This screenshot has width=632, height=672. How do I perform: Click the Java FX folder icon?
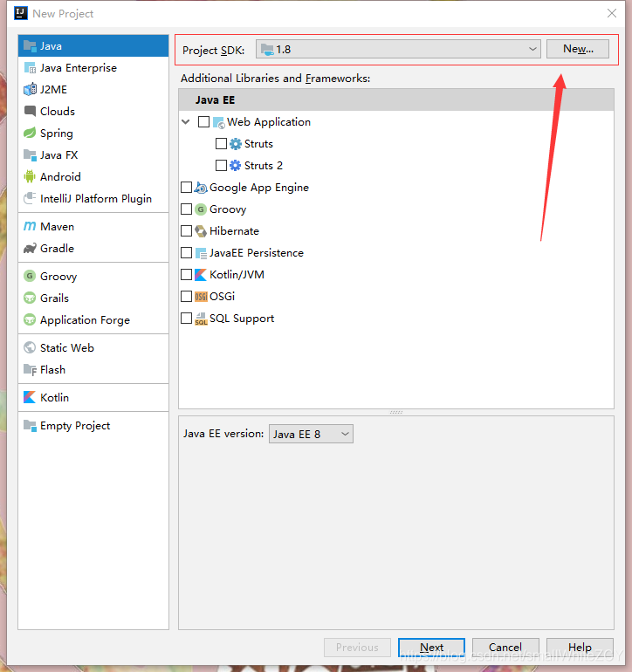30,154
